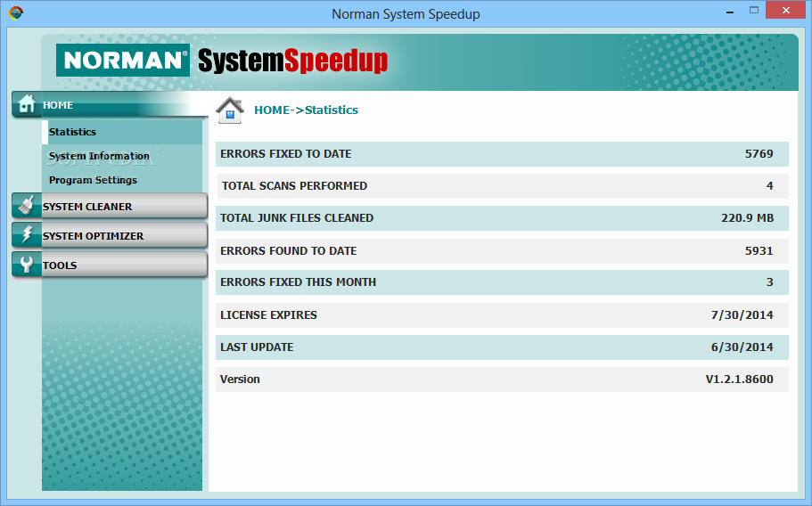Minimize the Norman System Speedup window
This screenshot has height=506, width=812.
point(730,11)
